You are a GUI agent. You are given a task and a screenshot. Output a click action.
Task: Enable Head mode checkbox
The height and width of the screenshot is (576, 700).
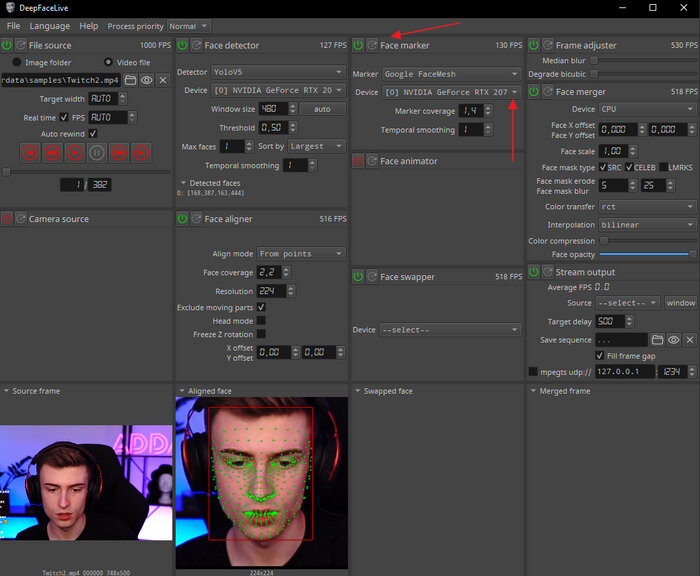pos(261,321)
